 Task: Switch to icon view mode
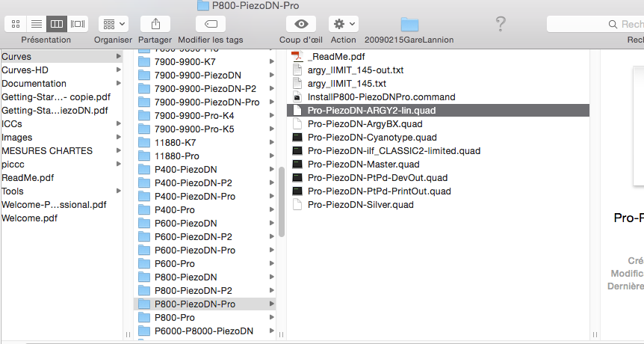click(16, 24)
